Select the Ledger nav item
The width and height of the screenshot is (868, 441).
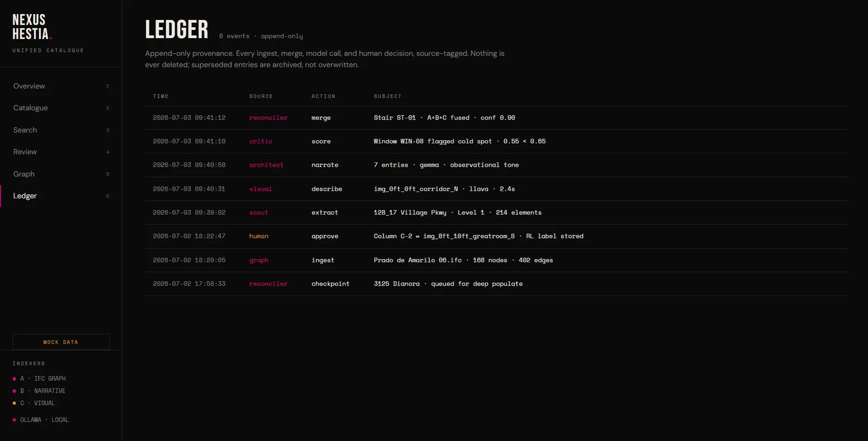61,196
